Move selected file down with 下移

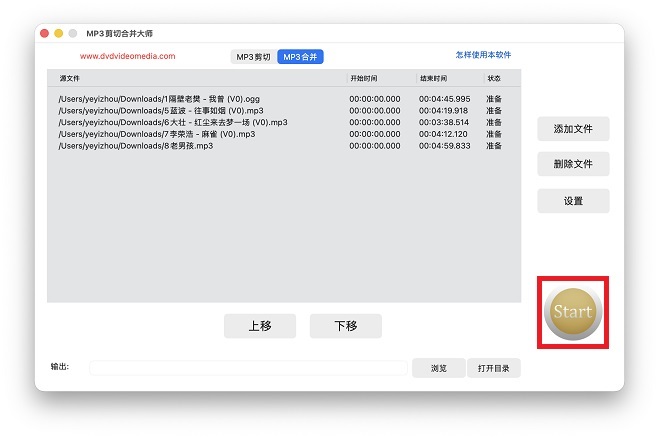[345, 326]
